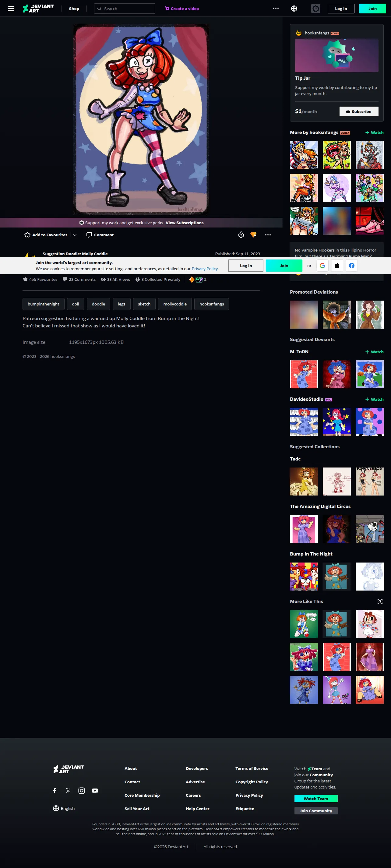
Task: Select the legs tag
Action: click(122, 304)
